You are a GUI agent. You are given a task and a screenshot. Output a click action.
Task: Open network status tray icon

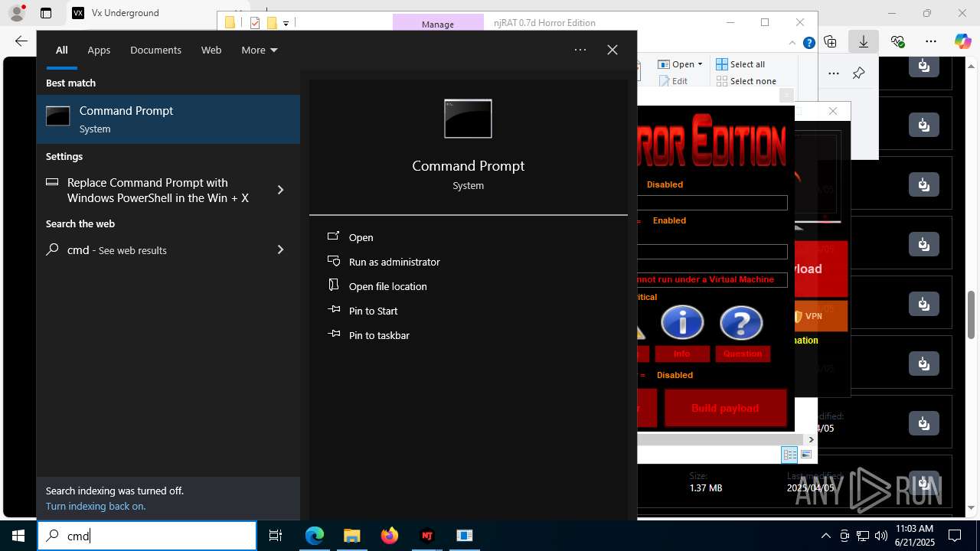click(863, 536)
